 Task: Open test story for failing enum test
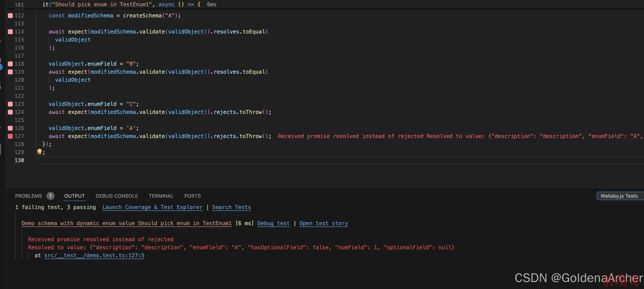(x=324, y=223)
